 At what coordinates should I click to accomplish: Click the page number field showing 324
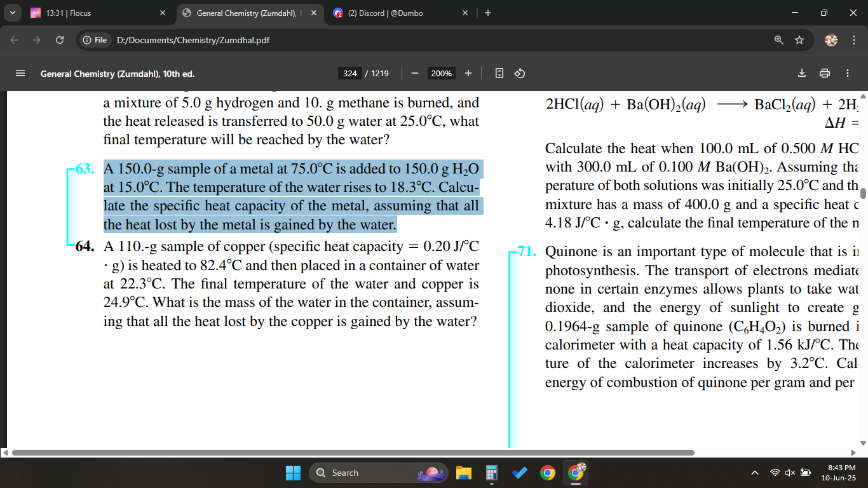click(349, 73)
